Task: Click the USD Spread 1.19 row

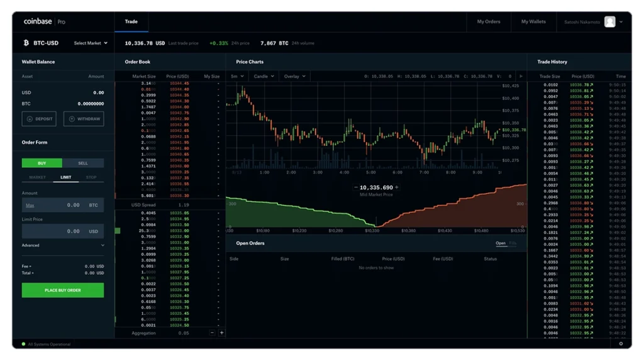Action: (169, 205)
